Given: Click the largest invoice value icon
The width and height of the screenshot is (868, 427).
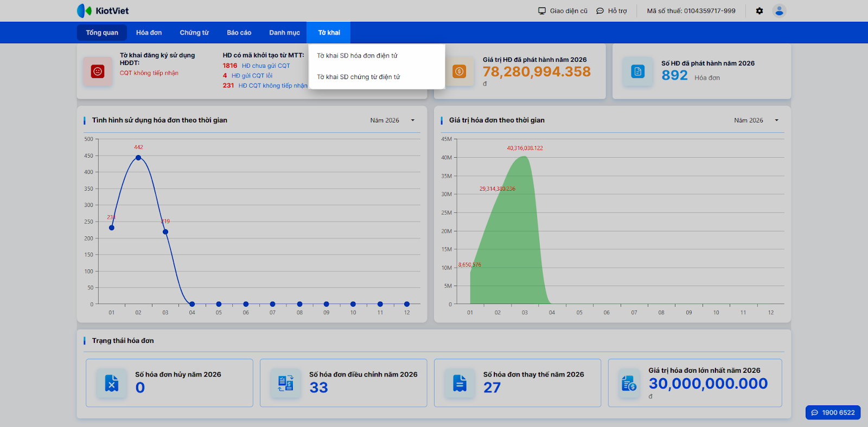Looking at the screenshot, I should (x=629, y=384).
